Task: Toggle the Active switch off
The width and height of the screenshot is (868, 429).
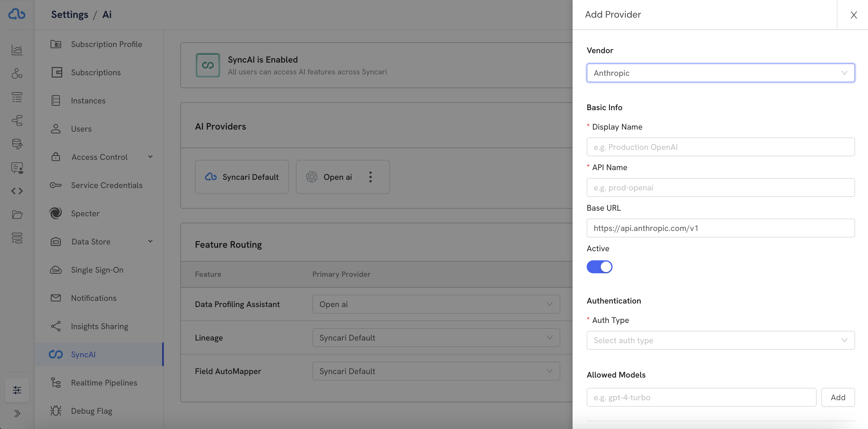Action: pyautogui.click(x=599, y=267)
